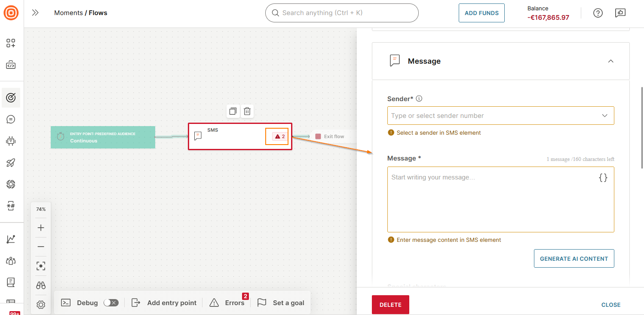This screenshot has width=644, height=315.
Task: Go to Flows via the breadcrumb
Action: (x=98, y=12)
